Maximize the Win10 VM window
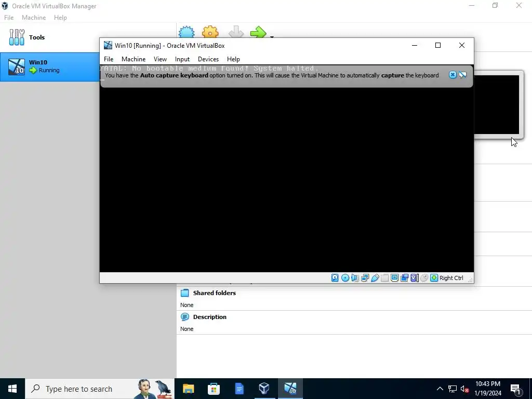This screenshot has width=532, height=399. pyautogui.click(x=438, y=46)
